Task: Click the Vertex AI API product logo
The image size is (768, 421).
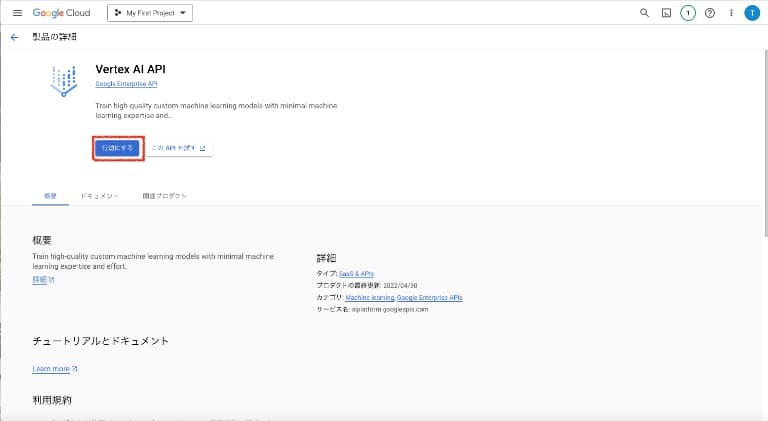Action: (63, 79)
